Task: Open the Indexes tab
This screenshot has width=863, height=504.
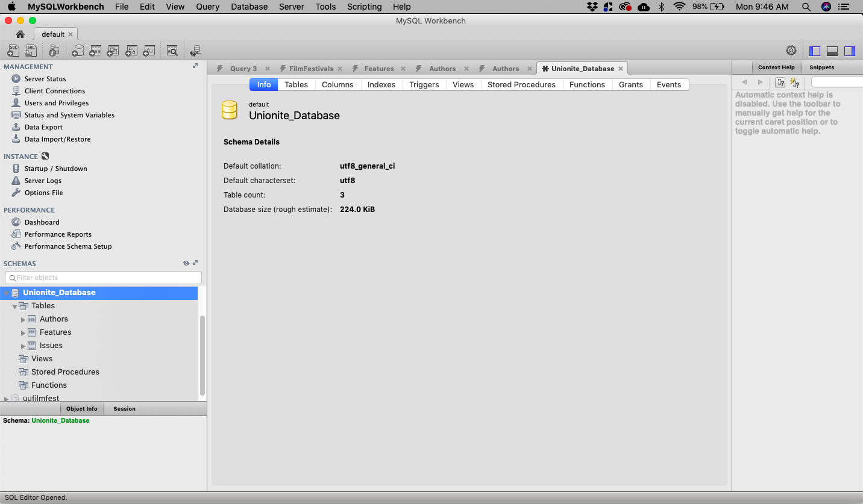Action: coord(381,84)
